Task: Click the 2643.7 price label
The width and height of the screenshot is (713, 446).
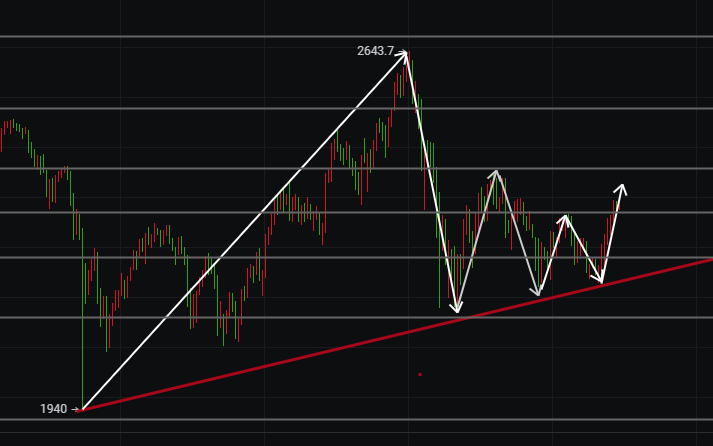Action: pyautogui.click(x=375, y=51)
